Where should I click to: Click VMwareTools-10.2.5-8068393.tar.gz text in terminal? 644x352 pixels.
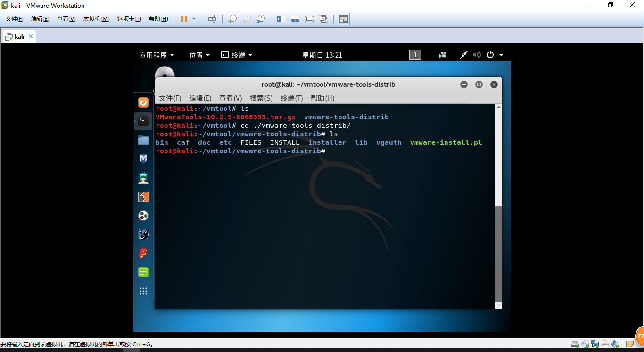[x=225, y=117]
